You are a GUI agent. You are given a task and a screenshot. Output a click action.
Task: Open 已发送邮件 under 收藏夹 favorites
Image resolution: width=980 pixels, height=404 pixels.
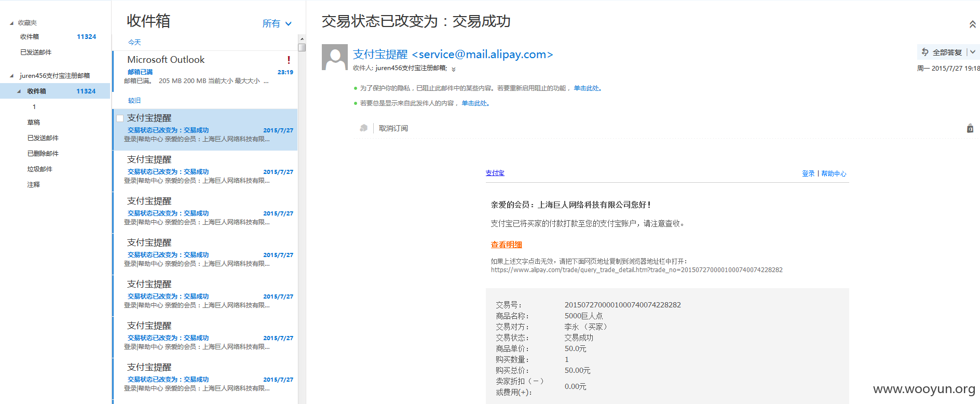coord(36,52)
